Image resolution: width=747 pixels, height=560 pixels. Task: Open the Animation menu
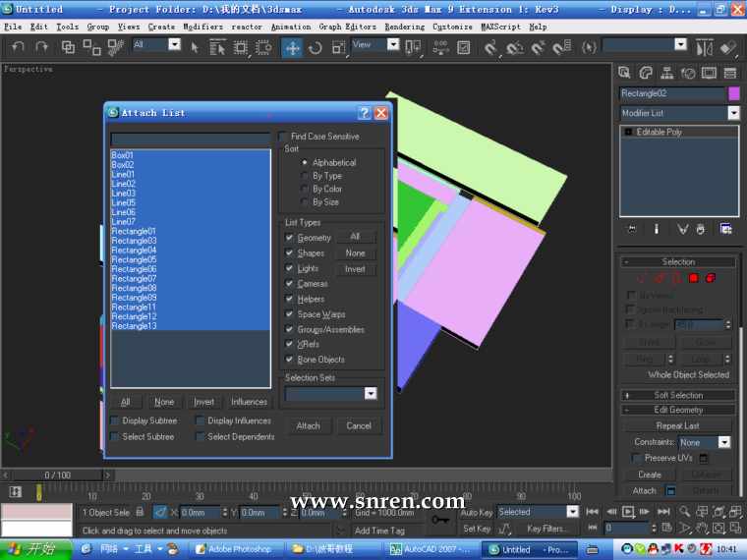click(x=291, y=28)
